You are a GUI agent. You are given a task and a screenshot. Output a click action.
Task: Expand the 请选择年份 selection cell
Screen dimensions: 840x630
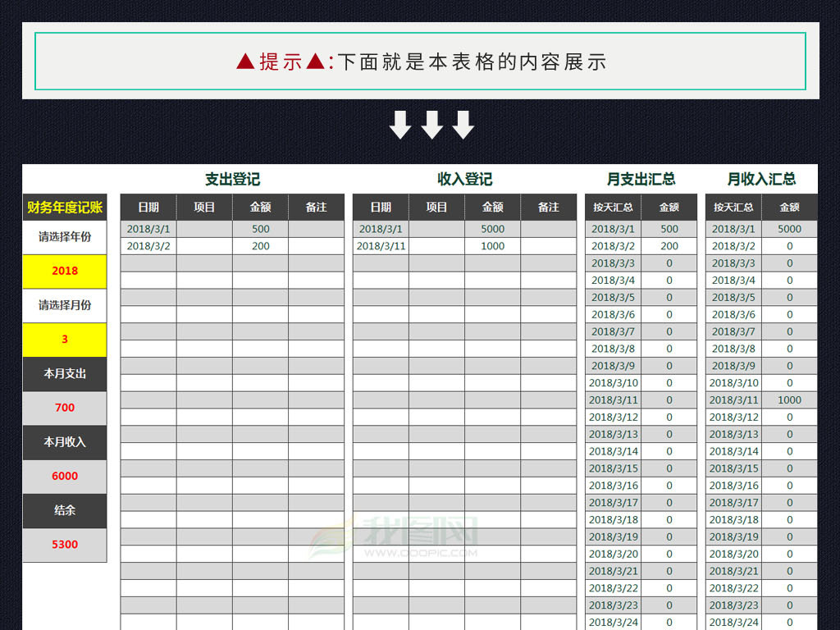click(x=65, y=236)
